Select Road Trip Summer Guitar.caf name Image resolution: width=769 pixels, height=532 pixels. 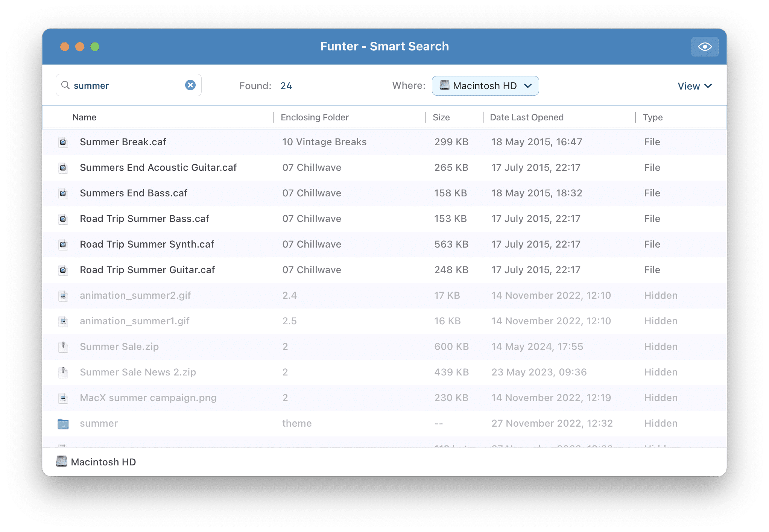[147, 270]
